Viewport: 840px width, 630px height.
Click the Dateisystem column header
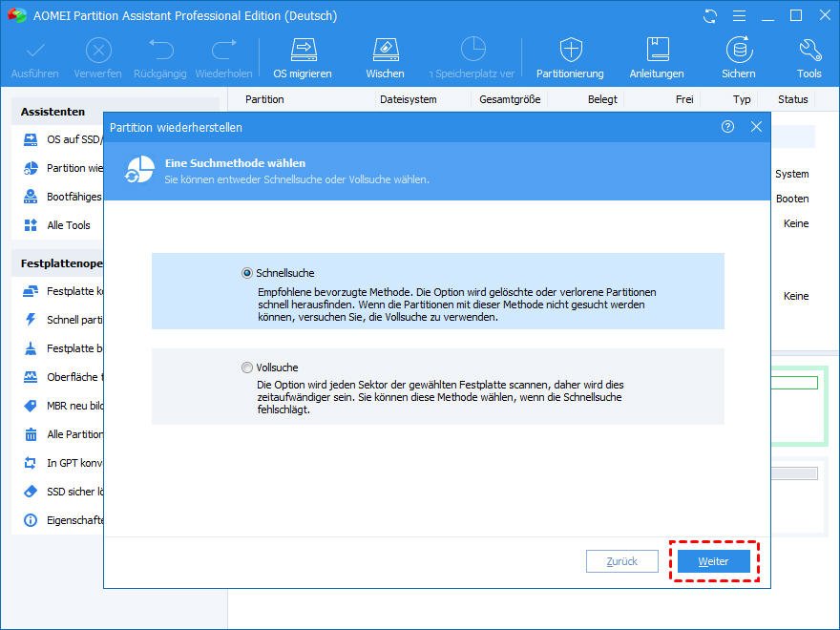409,99
